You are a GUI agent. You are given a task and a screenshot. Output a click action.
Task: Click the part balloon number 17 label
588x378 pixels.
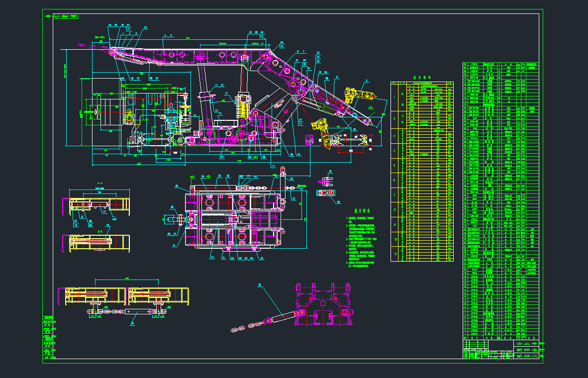coord(225,94)
